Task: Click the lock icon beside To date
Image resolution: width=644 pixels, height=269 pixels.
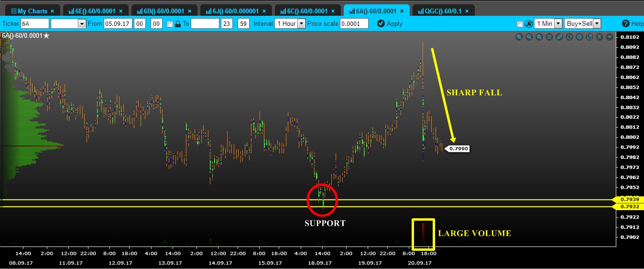Action: point(178,23)
